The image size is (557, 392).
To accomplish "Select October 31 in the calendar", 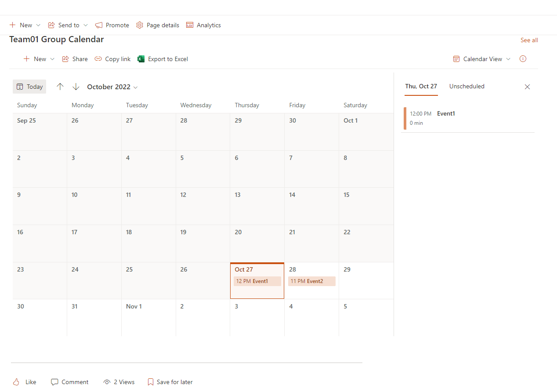I will coord(94,318).
